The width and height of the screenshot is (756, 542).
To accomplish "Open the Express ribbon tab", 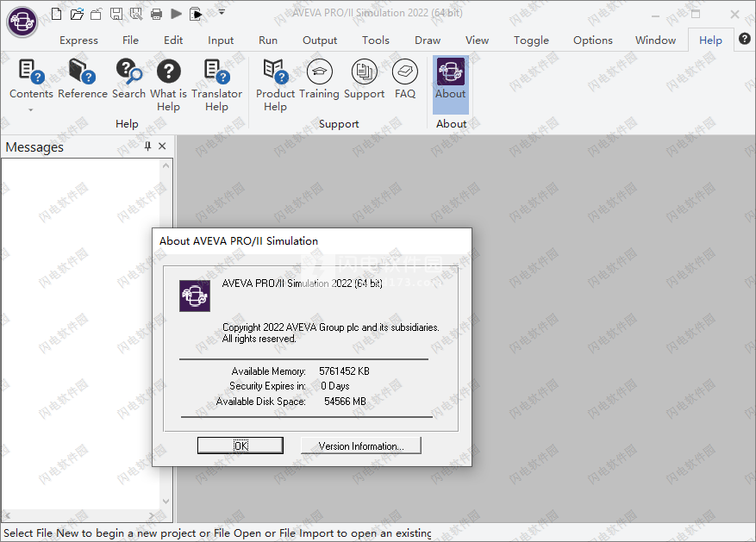I will pyautogui.click(x=78, y=40).
